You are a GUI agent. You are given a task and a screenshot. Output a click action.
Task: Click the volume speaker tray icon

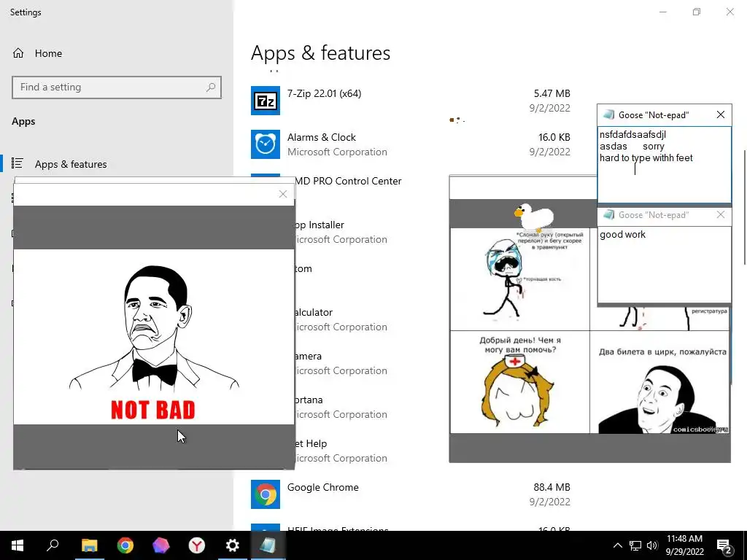pyautogui.click(x=652, y=545)
